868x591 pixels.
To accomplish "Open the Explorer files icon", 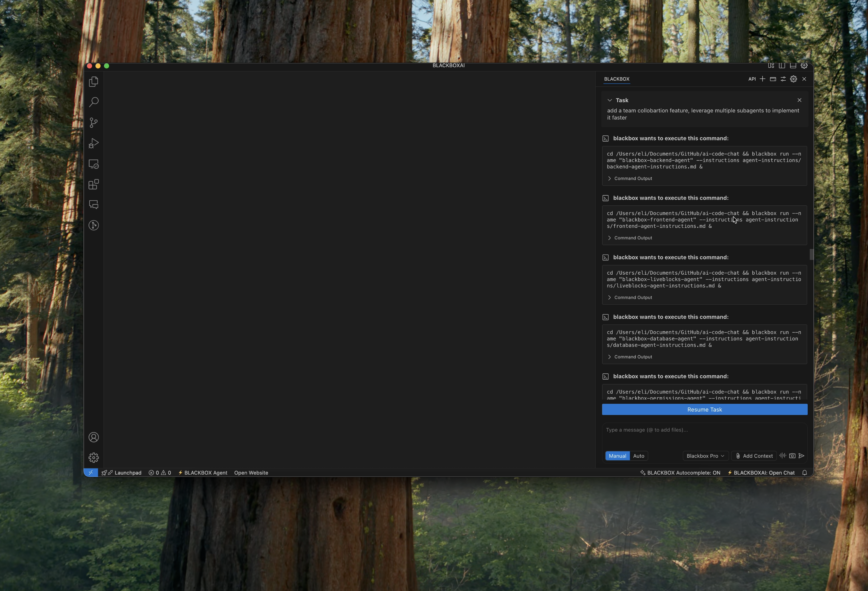I will tap(93, 82).
